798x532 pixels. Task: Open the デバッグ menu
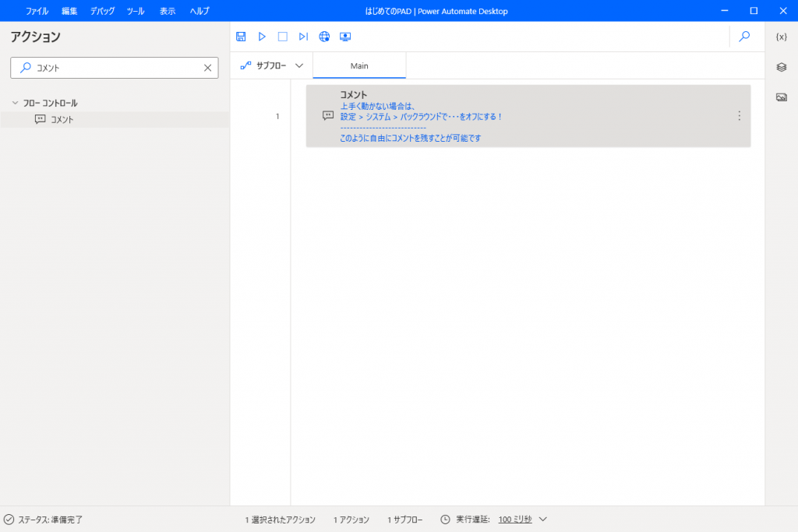point(102,11)
